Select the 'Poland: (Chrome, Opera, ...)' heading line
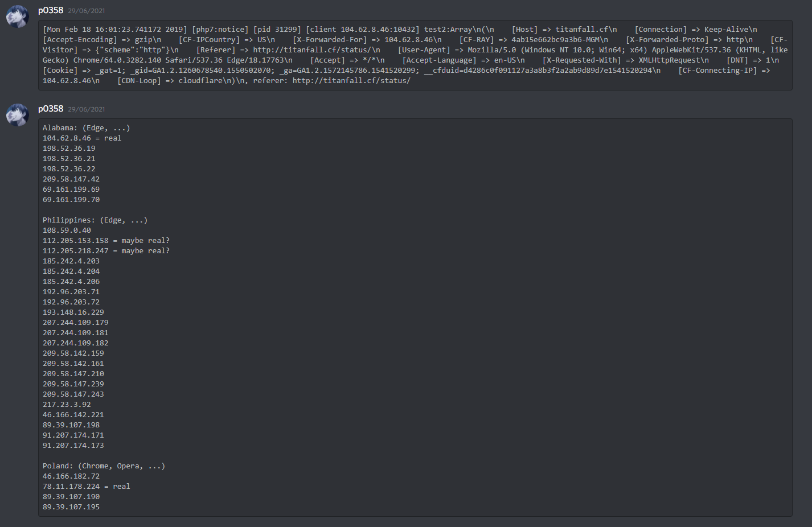The image size is (812, 527). click(104, 466)
